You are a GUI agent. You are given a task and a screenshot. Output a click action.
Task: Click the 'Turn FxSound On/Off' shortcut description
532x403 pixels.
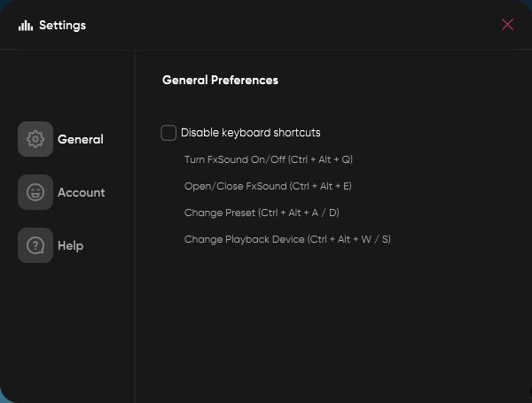(235, 159)
